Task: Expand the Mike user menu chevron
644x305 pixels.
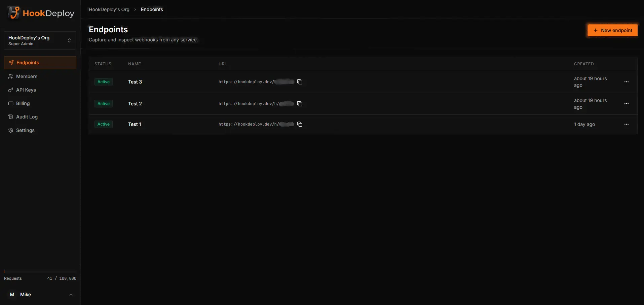Action: click(x=71, y=295)
